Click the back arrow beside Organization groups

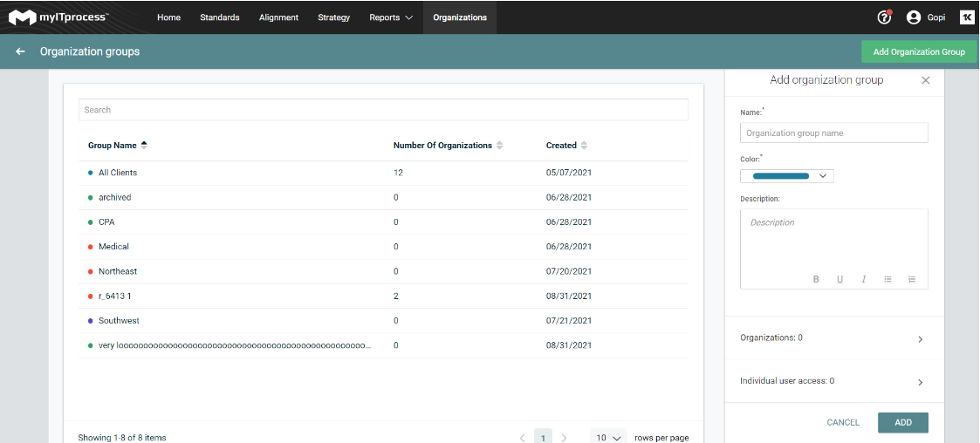point(20,51)
